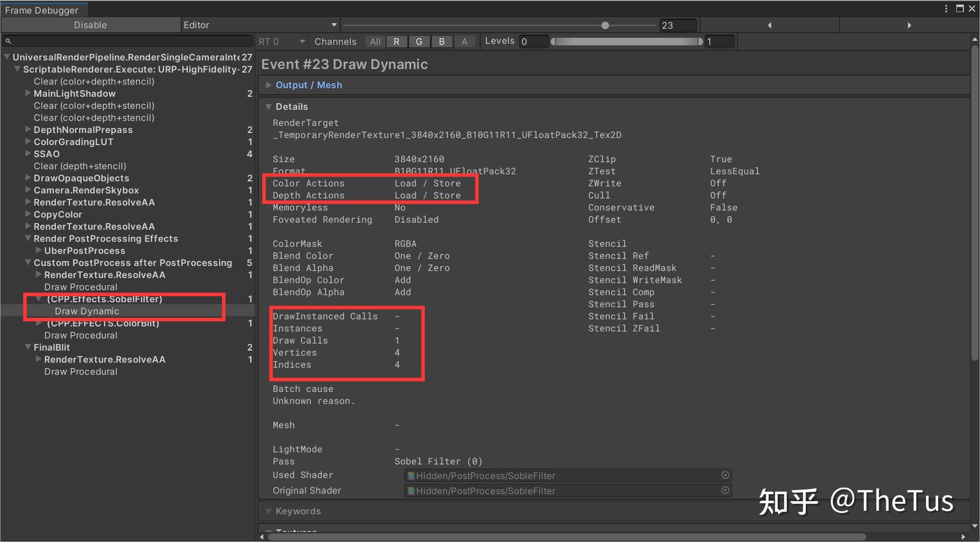The width and height of the screenshot is (980, 542).
Task: Click the Disable button
Action: pos(91,25)
